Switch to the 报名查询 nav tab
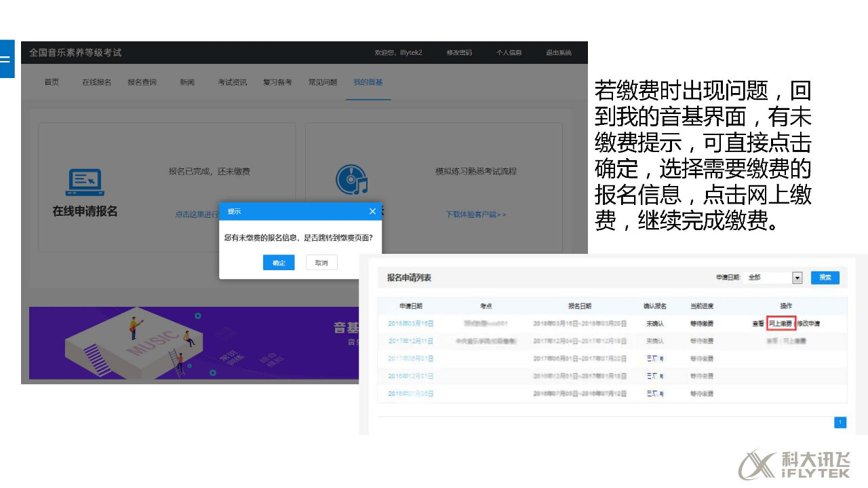 pyautogui.click(x=142, y=82)
